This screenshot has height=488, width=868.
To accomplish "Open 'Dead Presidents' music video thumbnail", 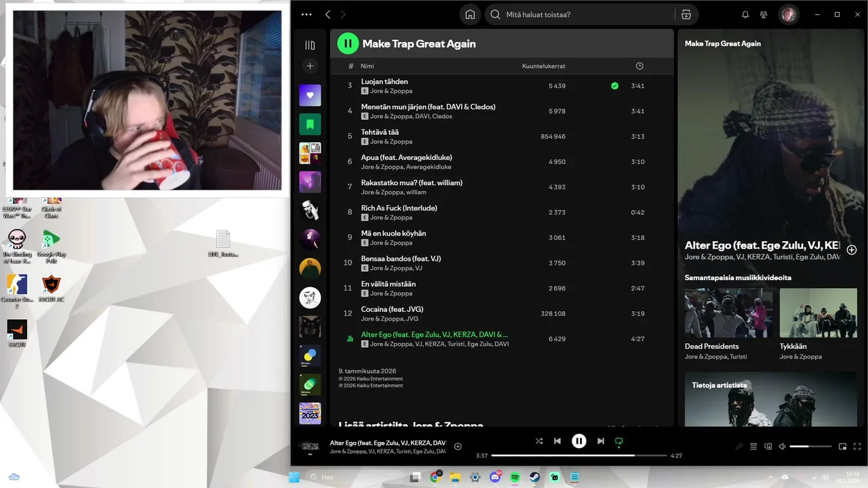I will [728, 312].
